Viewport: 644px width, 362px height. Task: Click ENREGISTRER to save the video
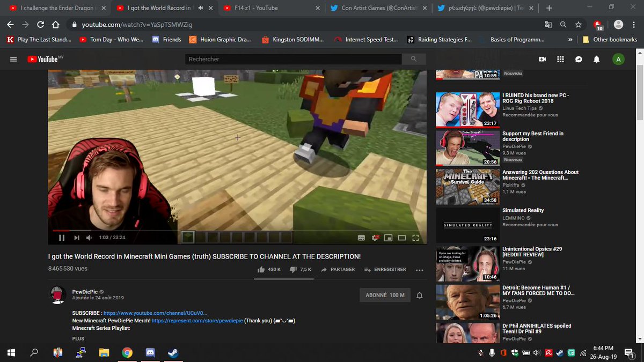tap(385, 269)
